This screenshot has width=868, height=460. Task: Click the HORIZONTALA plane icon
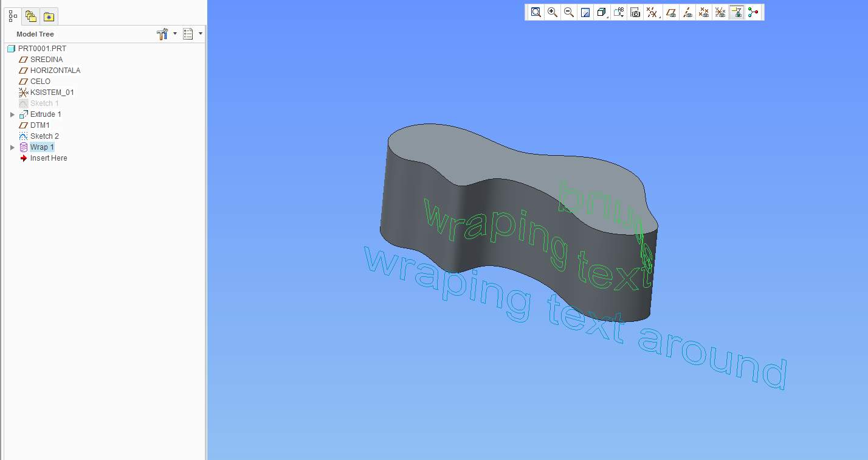(x=23, y=71)
